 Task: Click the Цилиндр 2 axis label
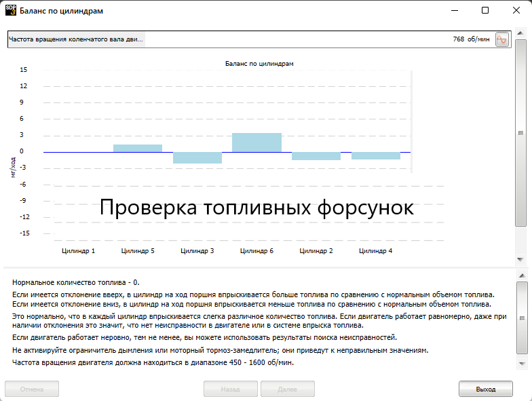(x=316, y=251)
